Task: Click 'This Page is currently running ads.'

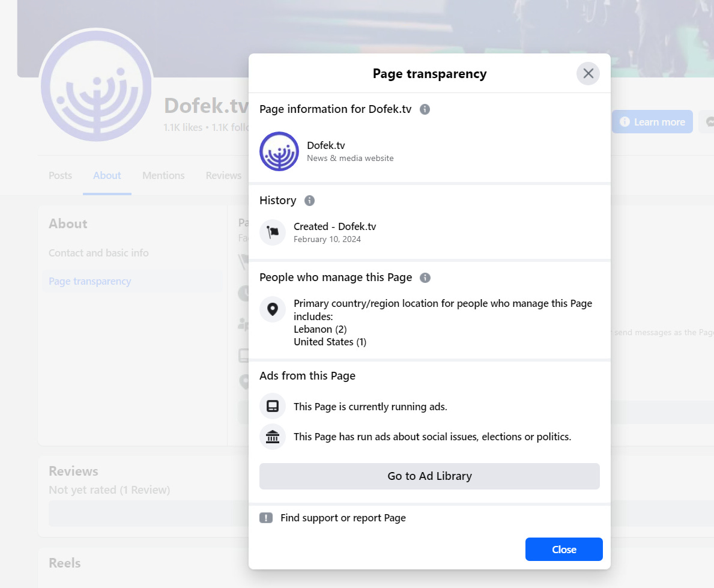Action: 370,407
